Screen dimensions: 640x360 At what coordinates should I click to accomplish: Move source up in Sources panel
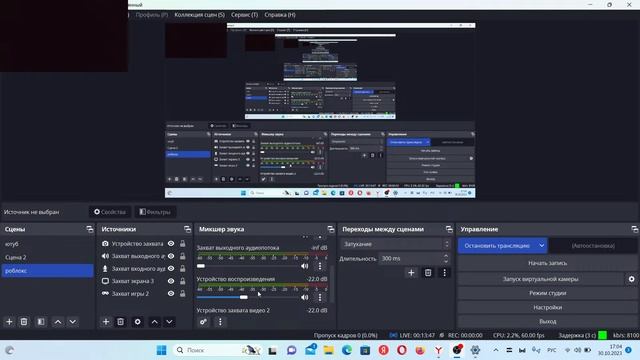pyautogui.click(x=154, y=322)
